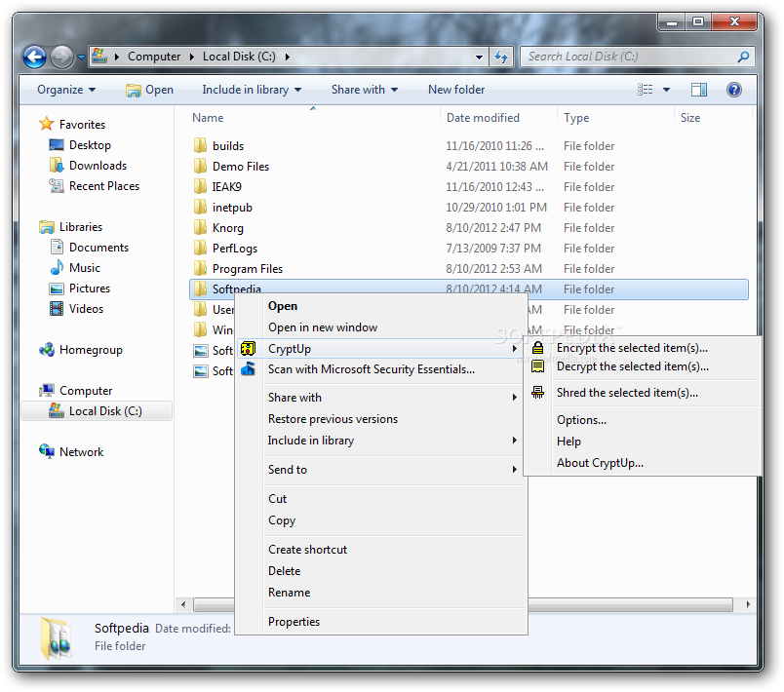Screen dimensions: 784x692
Task: Select the builds folder icon
Action: (200, 146)
